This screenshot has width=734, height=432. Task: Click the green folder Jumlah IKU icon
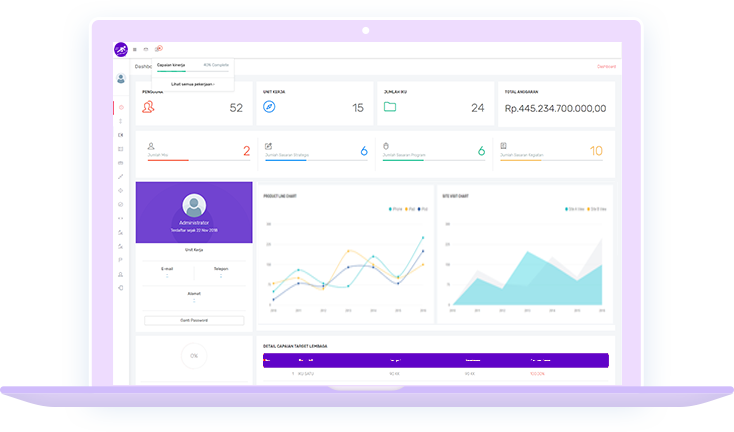[x=390, y=107]
